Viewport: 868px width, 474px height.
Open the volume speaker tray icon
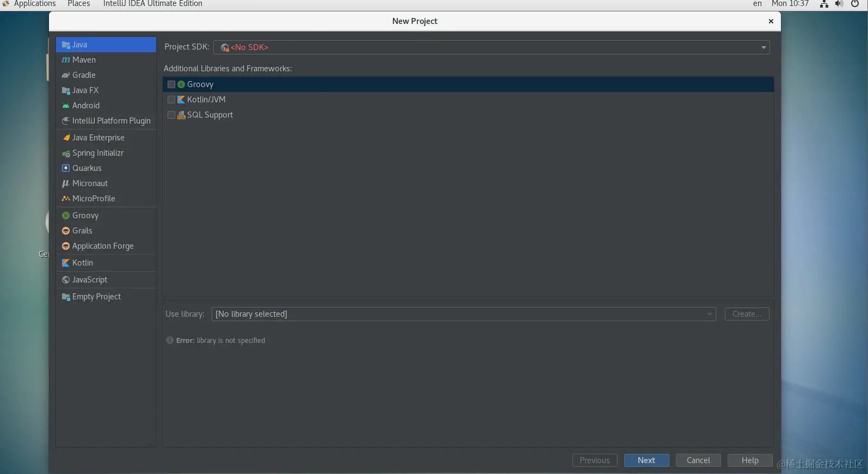coord(839,4)
